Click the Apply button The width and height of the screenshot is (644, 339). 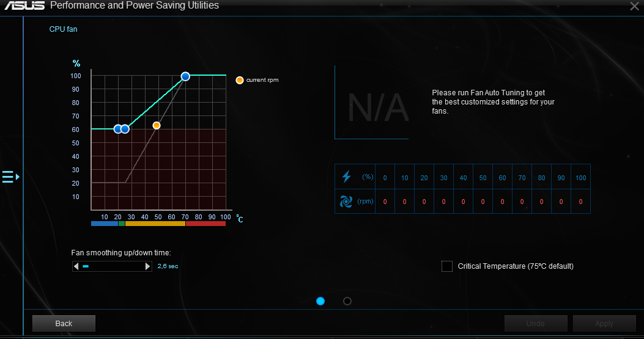604,323
